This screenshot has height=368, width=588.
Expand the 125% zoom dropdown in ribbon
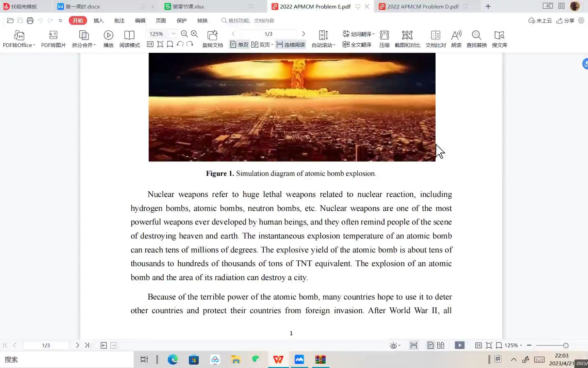click(x=173, y=34)
